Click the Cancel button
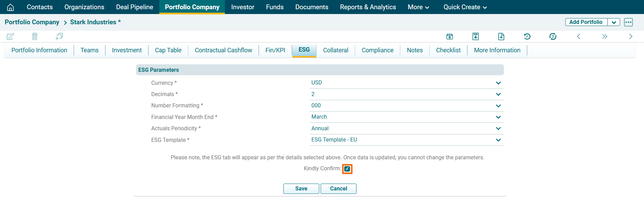The height and width of the screenshot is (200, 644). point(338,189)
